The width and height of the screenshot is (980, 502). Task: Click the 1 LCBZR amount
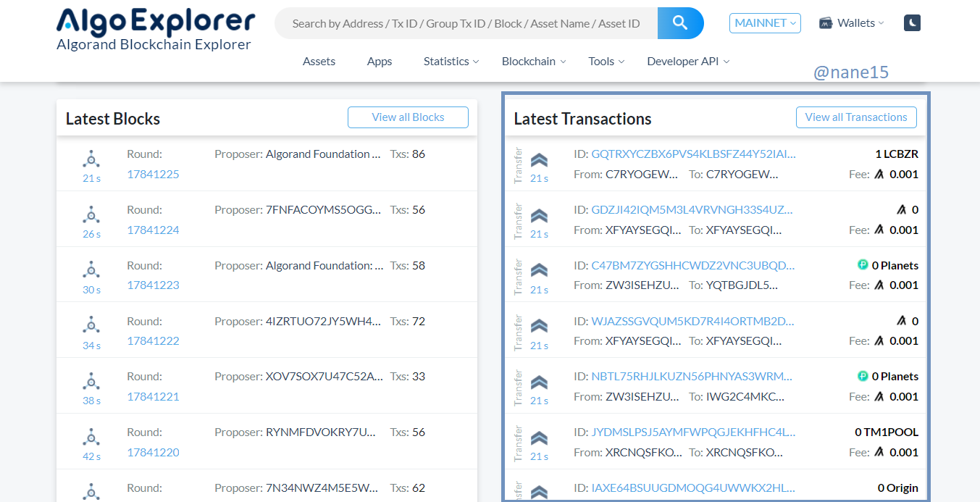pos(897,154)
